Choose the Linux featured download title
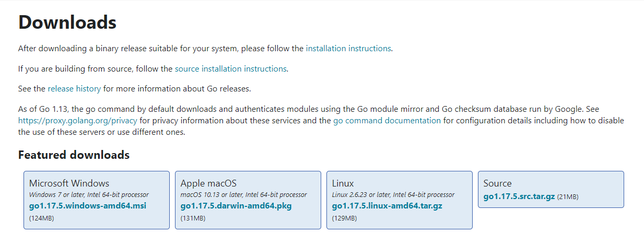Screen dimensions: 644x244 [343, 183]
